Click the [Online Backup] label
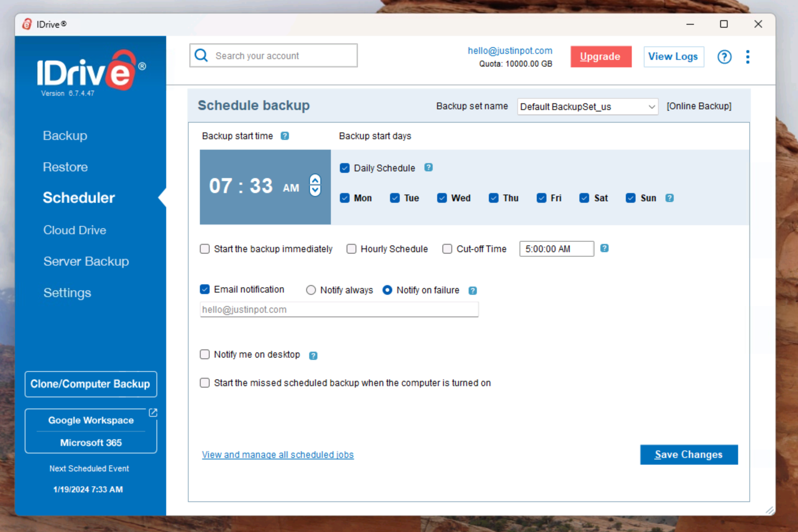The image size is (798, 532). (699, 106)
